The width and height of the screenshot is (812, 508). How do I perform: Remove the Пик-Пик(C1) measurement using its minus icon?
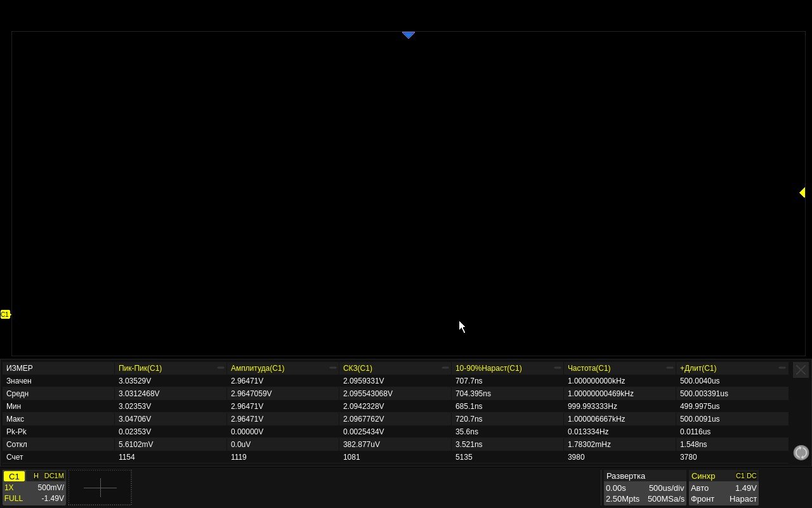(221, 368)
